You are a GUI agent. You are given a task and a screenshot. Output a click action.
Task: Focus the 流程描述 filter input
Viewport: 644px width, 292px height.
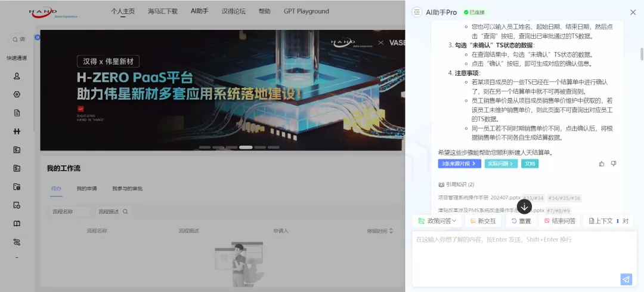coord(114,211)
